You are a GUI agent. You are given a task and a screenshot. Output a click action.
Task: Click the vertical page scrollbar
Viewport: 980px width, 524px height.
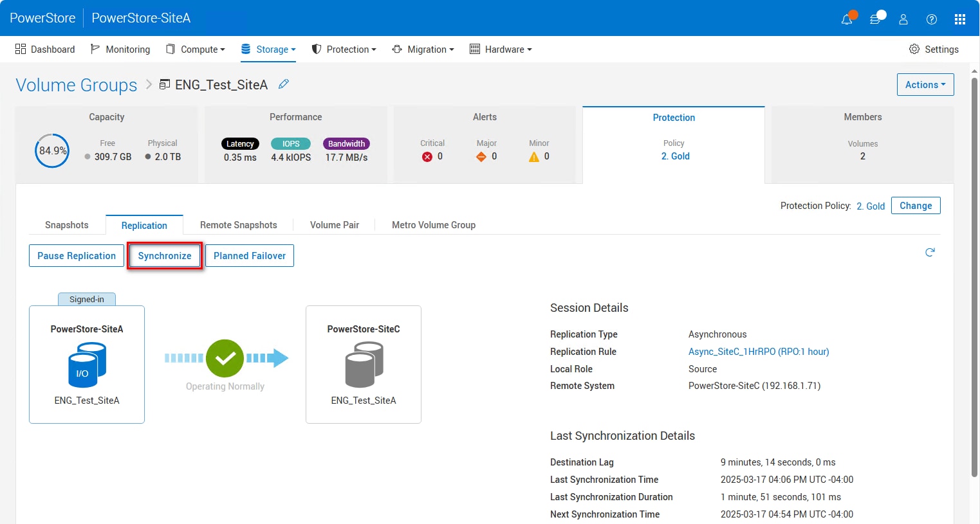pos(974,276)
